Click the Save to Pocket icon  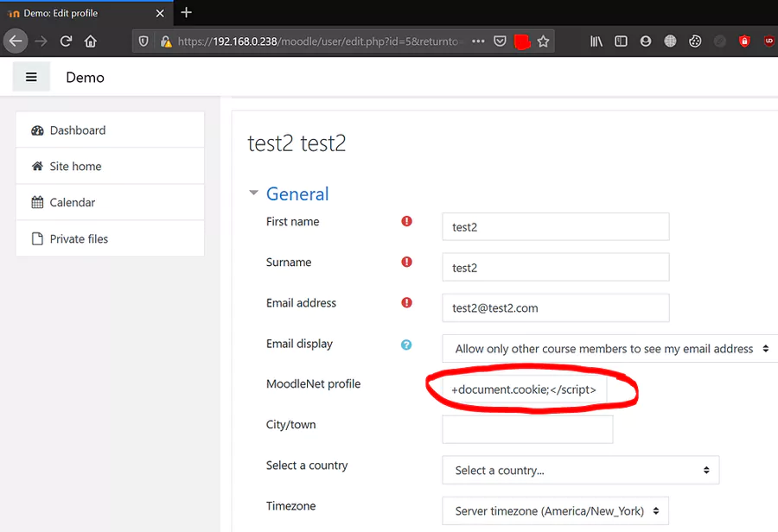point(500,41)
